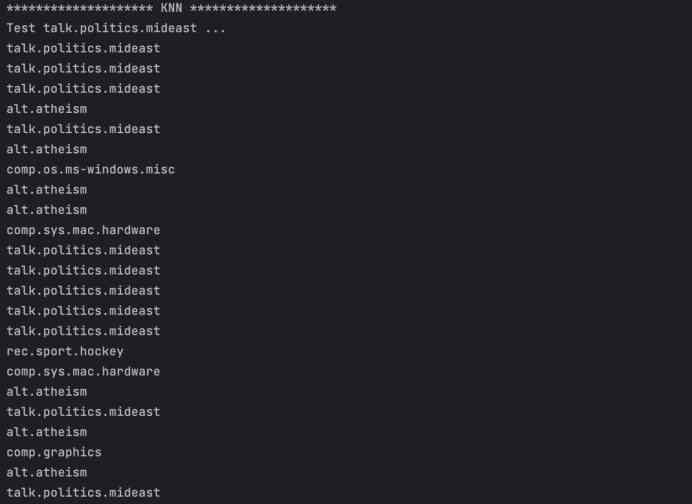Click the comp.graphics output line

[x=54, y=452]
